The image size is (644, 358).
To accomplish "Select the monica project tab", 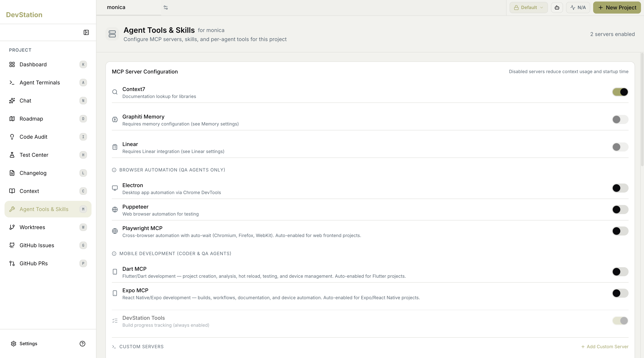I will point(129,8).
